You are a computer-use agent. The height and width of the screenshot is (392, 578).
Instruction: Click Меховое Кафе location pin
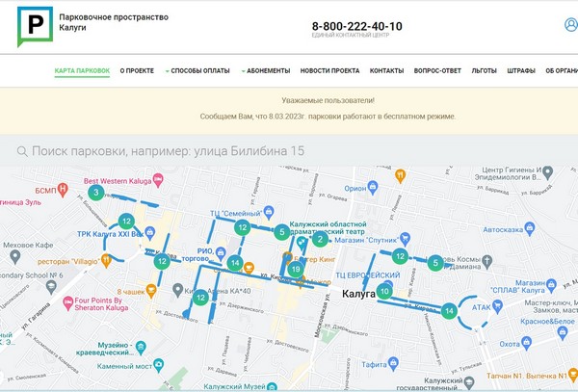point(14,257)
